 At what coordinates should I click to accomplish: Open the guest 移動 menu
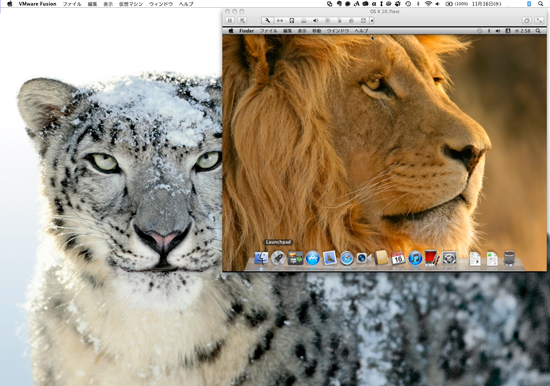[317, 31]
